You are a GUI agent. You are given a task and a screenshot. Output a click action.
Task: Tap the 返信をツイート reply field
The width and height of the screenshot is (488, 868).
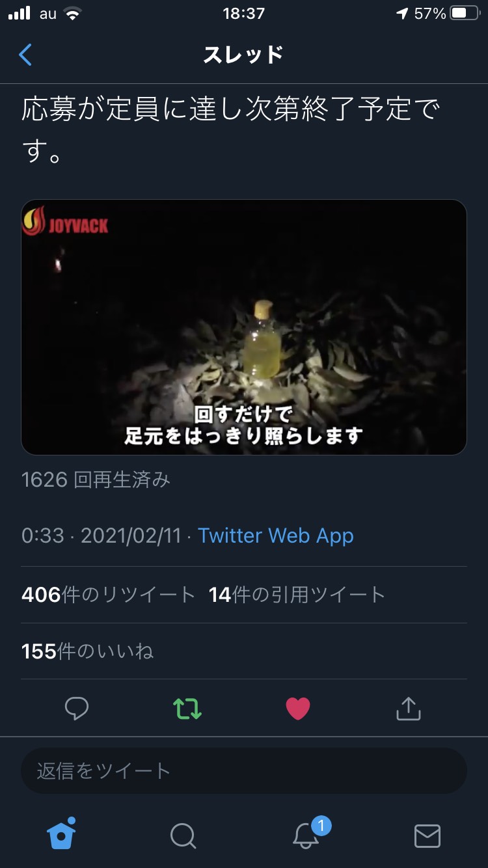[x=244, y=770]
